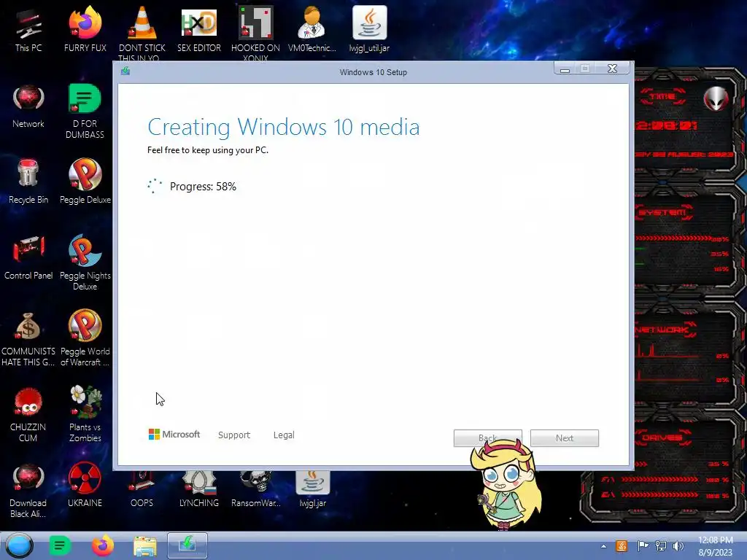Open HOOKED ON XONIX desktop icon
Viewport: 747px width, 560px height.
point(255,32)
